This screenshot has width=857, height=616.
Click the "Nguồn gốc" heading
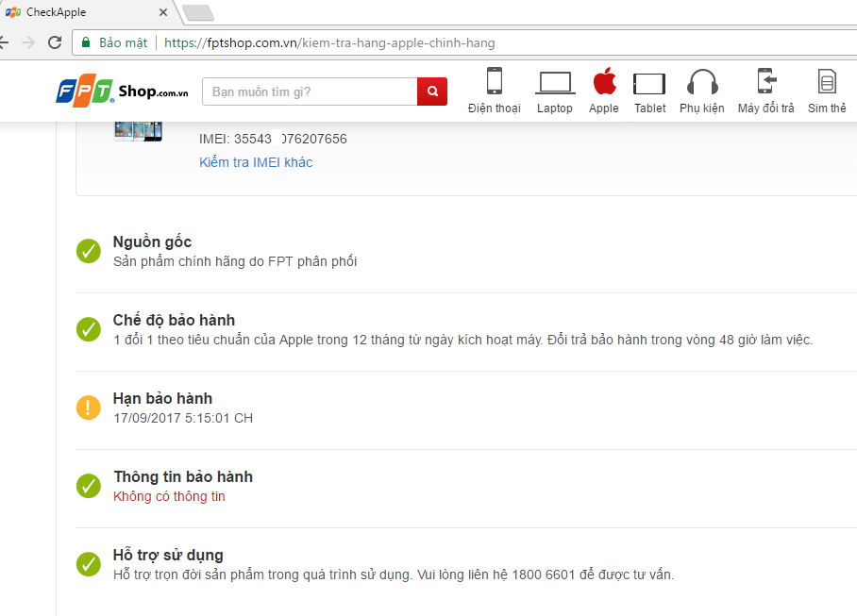coord(152,241)
